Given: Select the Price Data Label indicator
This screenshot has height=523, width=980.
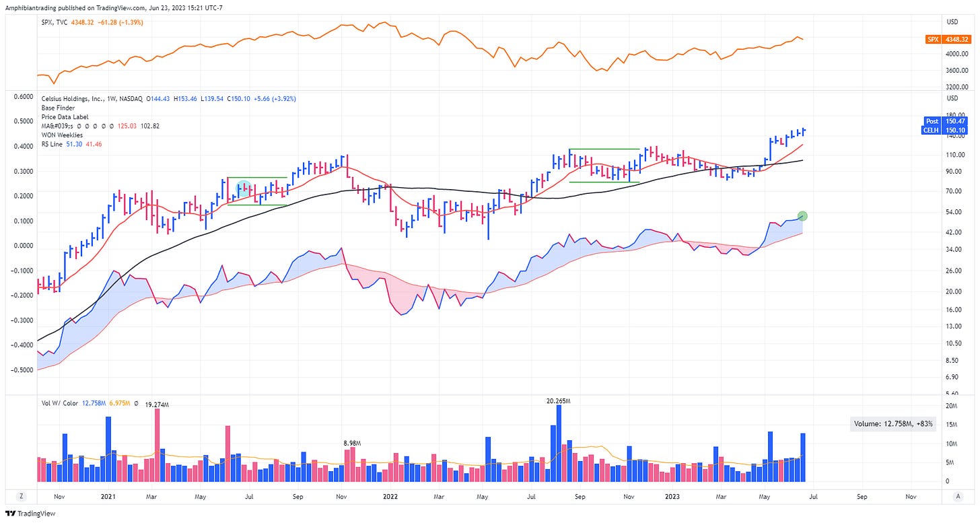Looking at the screenshot, I should tap(64, 117).
